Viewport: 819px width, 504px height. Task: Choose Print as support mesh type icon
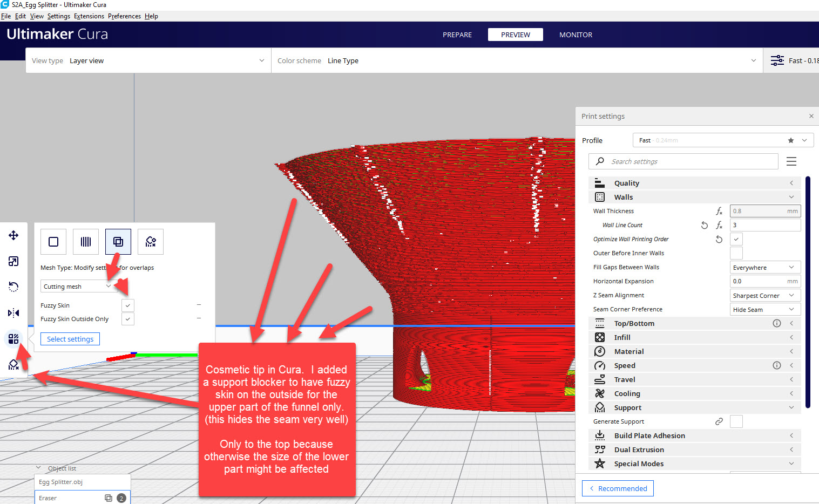pyautogui.click(x=86, y=242)
